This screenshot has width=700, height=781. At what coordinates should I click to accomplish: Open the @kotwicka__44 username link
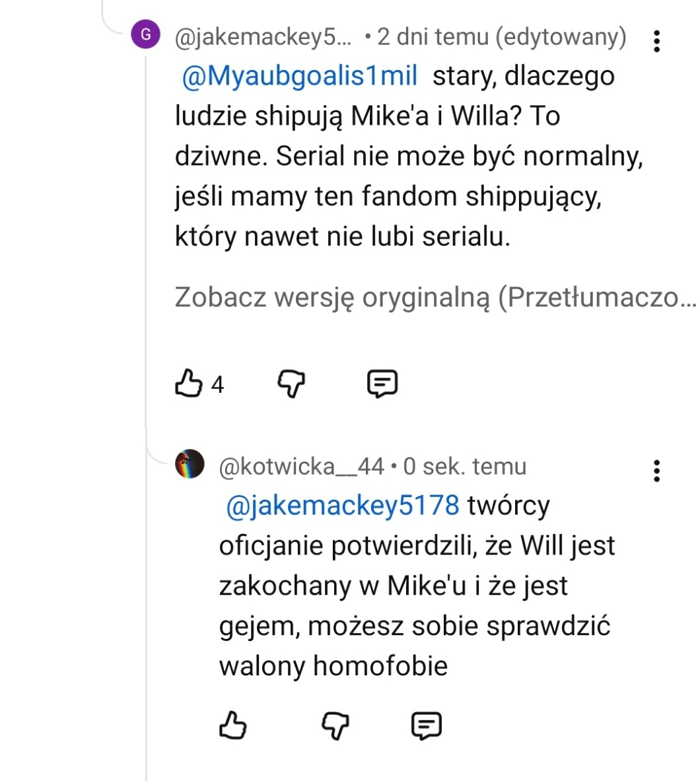tap(301, 467)
